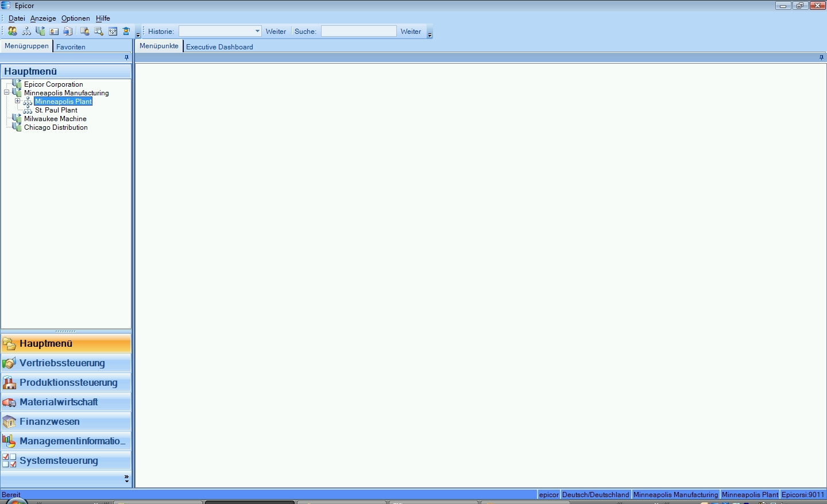The height and width of the screenshot is (504, 827).
Task: Open the main toolbar overflow arrow
Action: (x=138, y=34)
